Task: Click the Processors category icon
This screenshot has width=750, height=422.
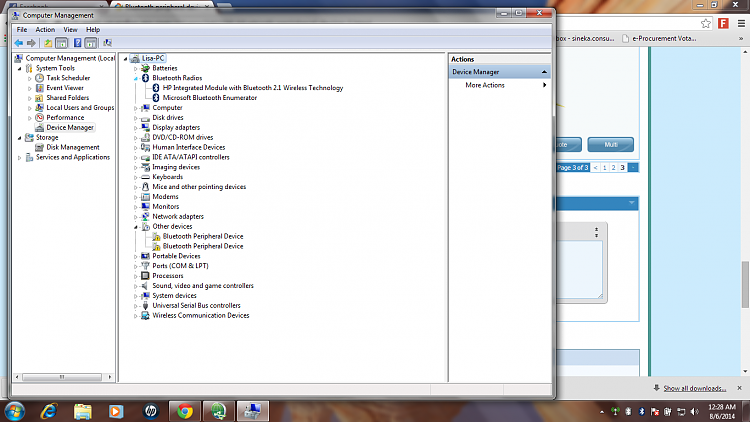Action: tap(145, 276)
